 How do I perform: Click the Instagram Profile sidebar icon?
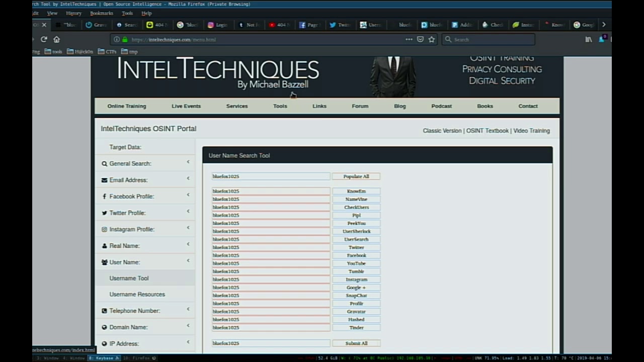tap(104, 229)
